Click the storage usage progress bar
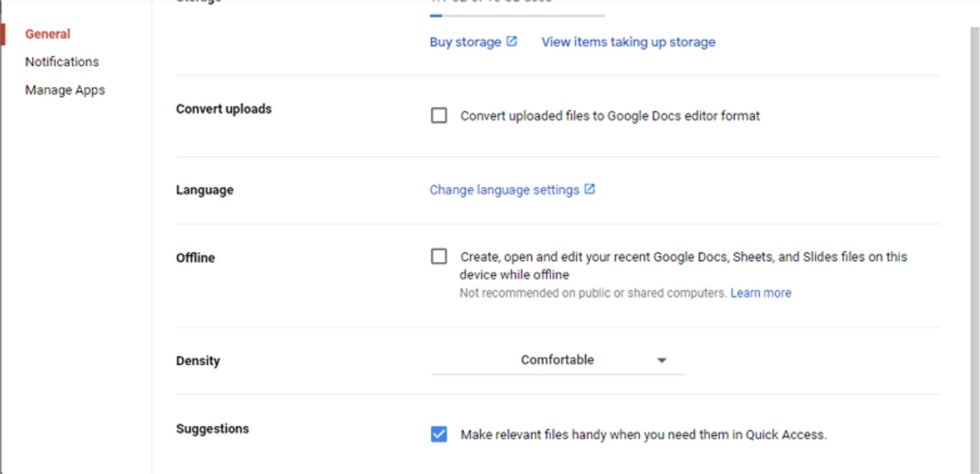The height and width of the screenshot is (474, 980). pos(517,15)
